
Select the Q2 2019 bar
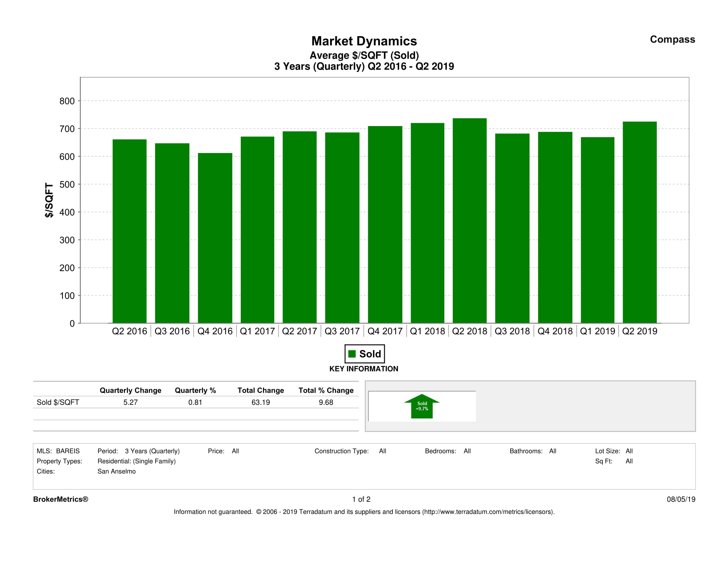click(639, 222)
